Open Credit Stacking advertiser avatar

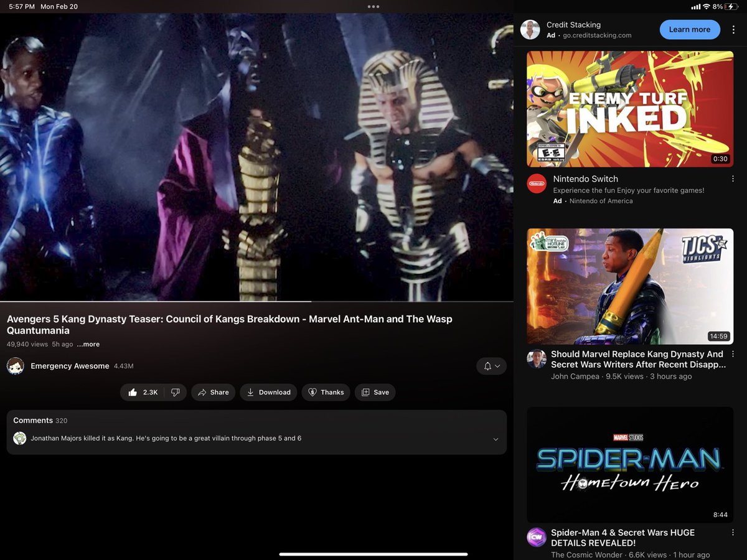530,29
